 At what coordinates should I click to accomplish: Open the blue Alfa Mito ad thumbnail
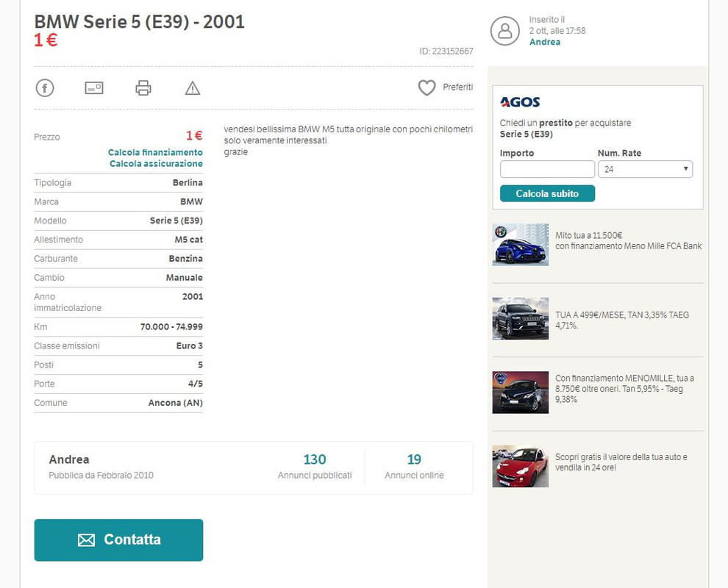(x=521, y=245)
